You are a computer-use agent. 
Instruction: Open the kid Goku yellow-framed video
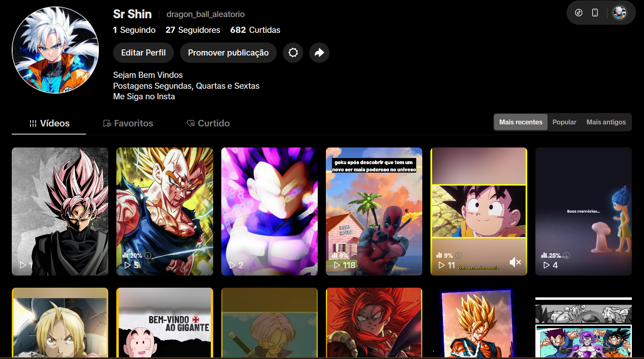coord(479,212)
